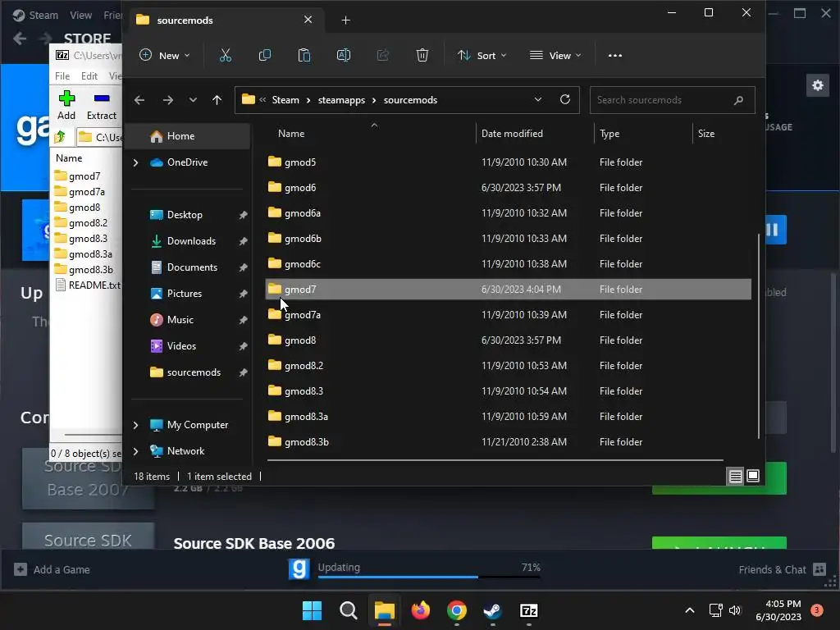Open Windows taskbar Search
This screenshot has height=630, width=840.
tap(348, 610)
